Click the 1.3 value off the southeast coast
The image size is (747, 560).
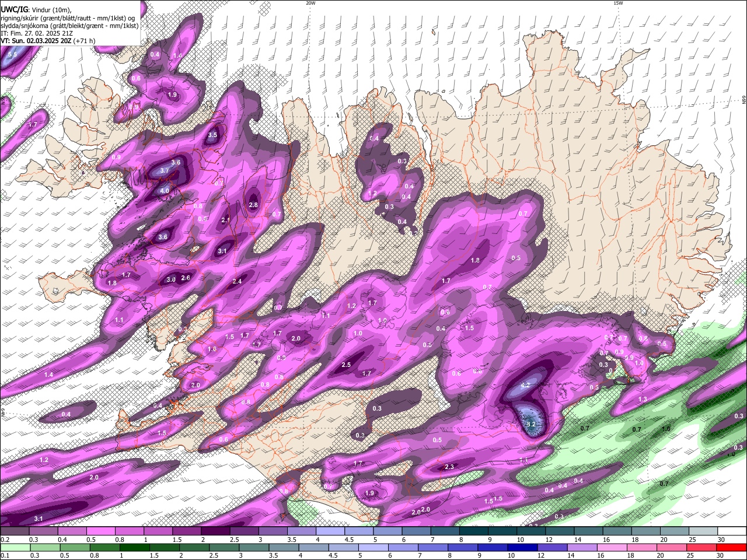coord(643,400)
